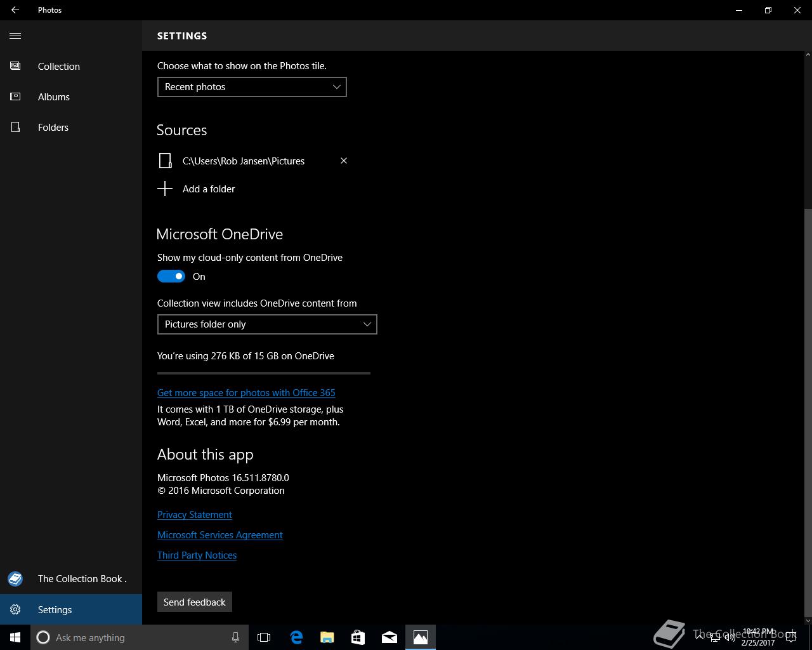812x650 pixels.
Task: Launch Microsoft Edge from taskbar
Action: coord(296,637)
